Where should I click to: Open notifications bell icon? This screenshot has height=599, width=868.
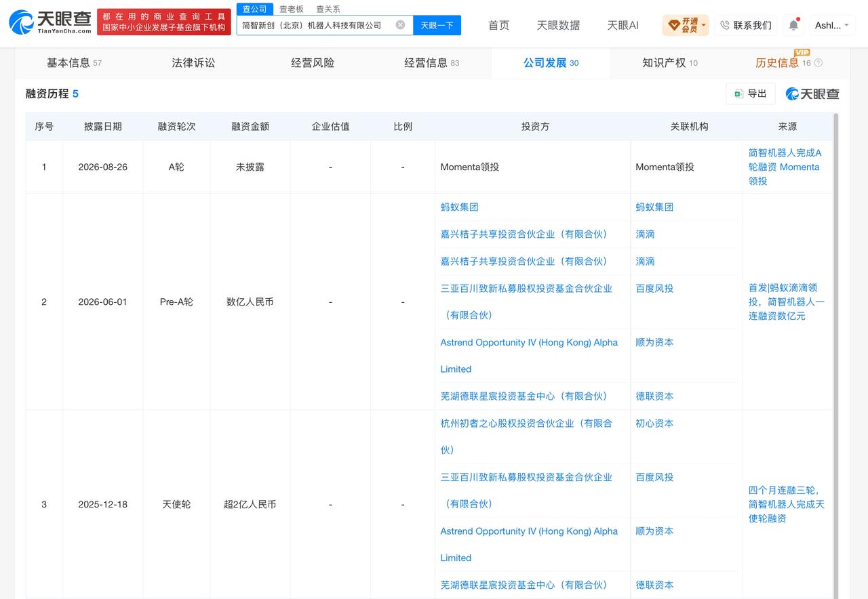click(793, 25)
